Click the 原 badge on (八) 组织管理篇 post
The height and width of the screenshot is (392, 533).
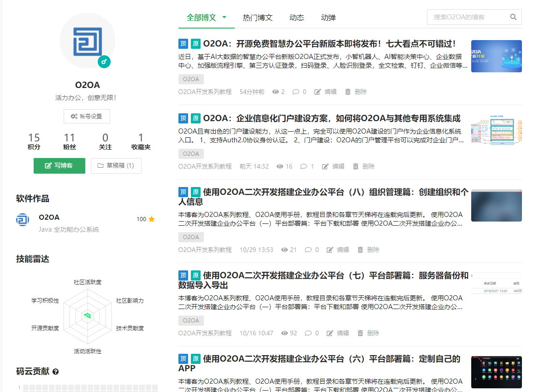click(195, 192)
